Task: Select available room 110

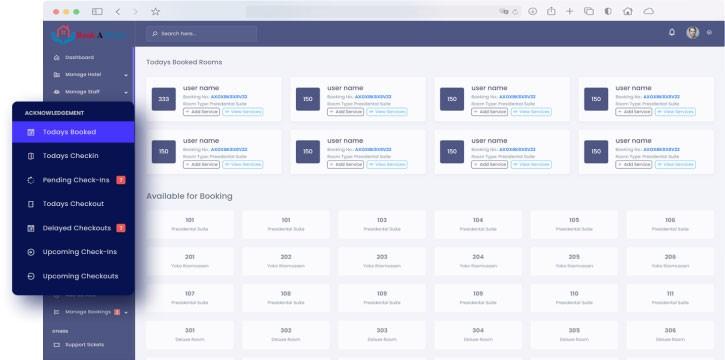Action: (574, 298)
